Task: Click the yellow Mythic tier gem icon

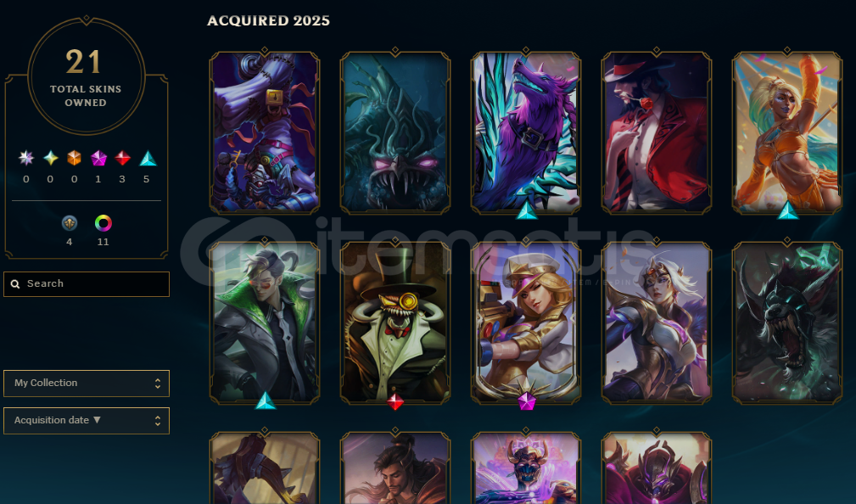Action: pos(50,159)
